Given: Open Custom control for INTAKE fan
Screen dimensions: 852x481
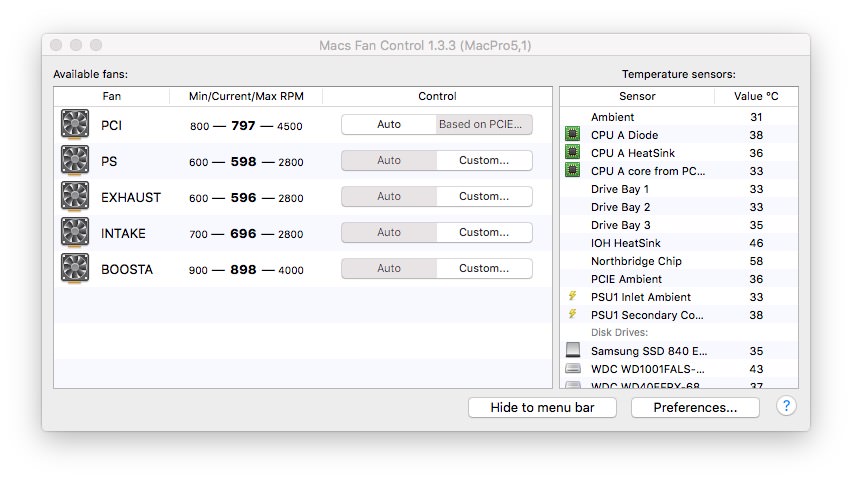Looking at the screenshot, I should tap(484, 232).
